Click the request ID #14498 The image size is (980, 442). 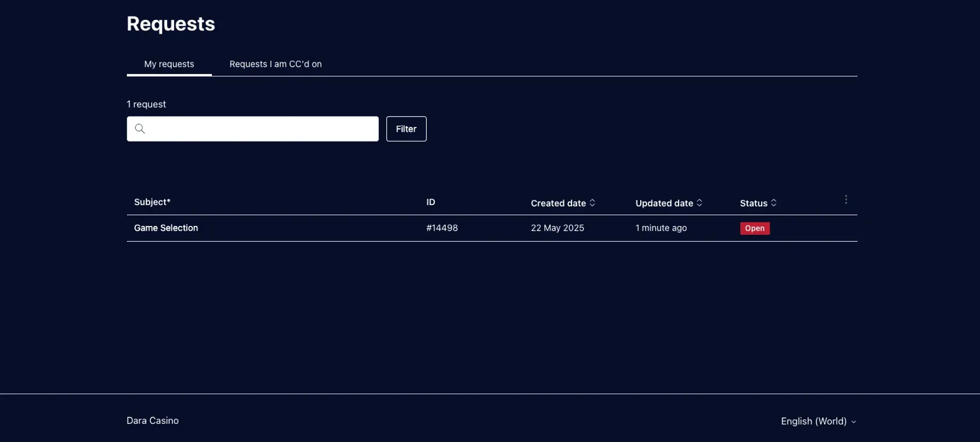pyautogui.click(x=442, y=228)
